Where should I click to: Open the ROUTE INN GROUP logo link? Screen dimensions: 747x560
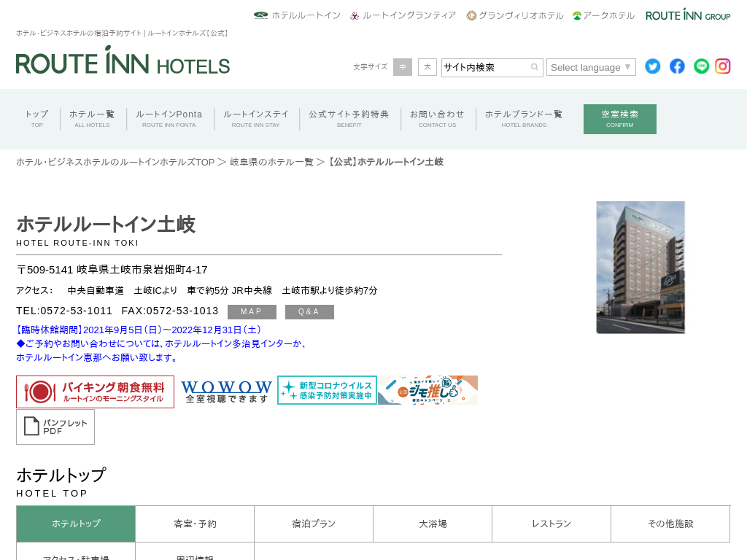(x=688, y=15)
